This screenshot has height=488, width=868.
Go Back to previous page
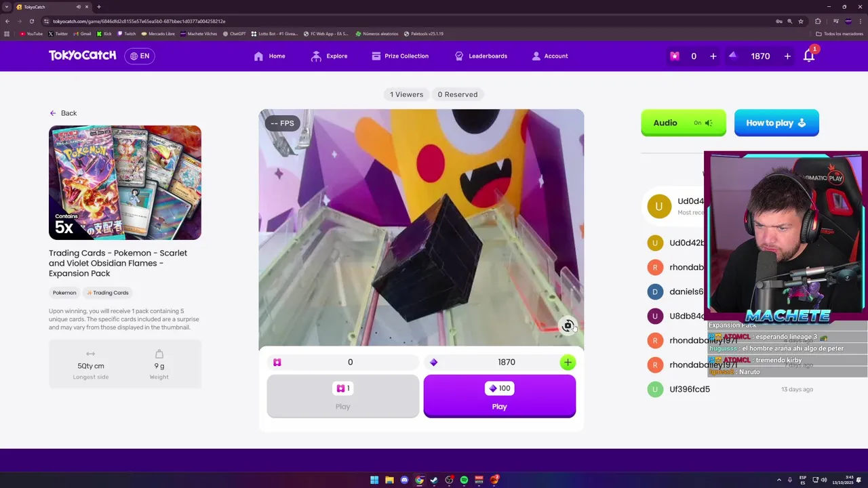63,113
